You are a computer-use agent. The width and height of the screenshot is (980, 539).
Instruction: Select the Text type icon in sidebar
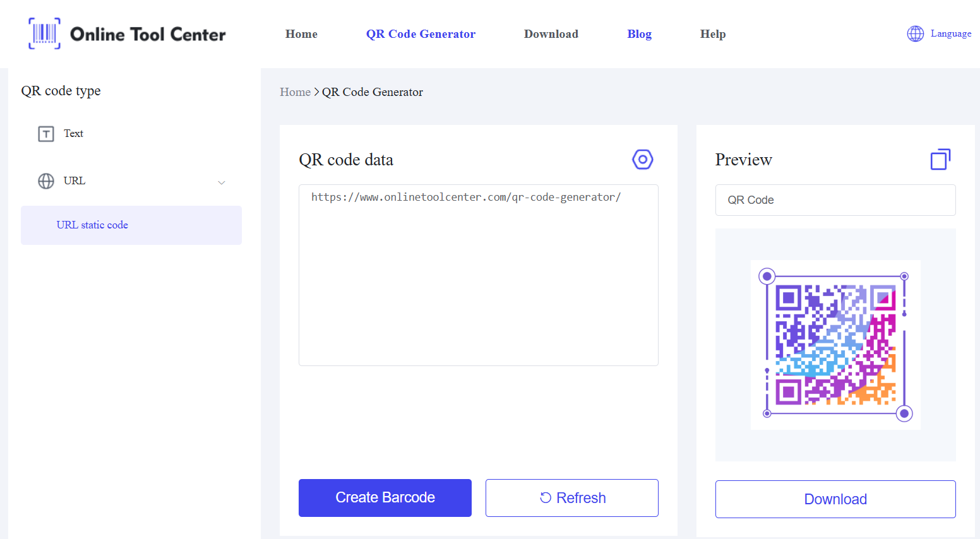[46, 134]
